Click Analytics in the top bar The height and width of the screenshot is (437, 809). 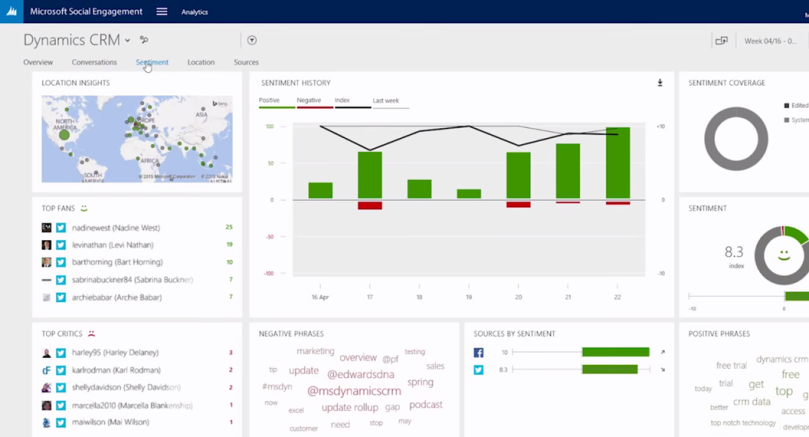195,12
